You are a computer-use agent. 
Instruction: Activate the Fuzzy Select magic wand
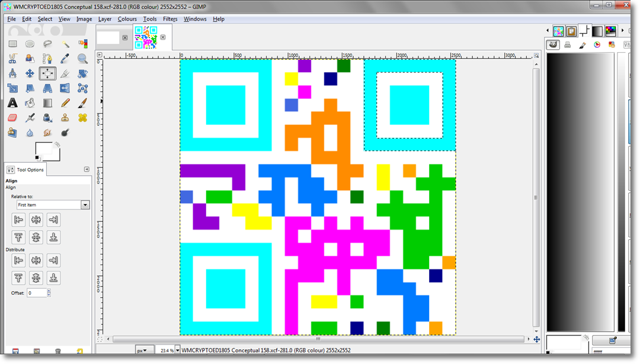click(65, 44)
